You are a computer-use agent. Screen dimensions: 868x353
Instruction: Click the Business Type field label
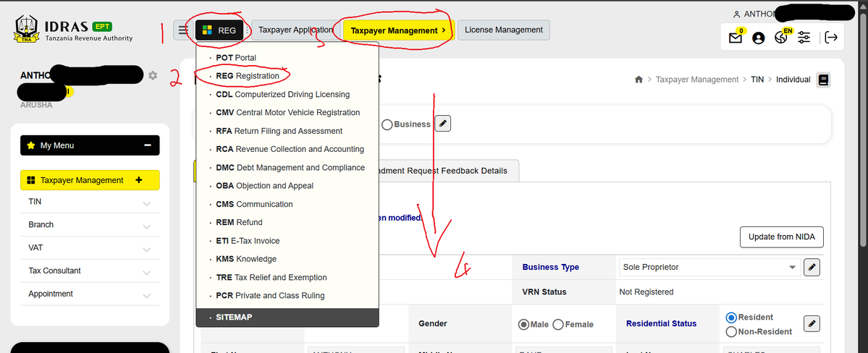point(550,267)
